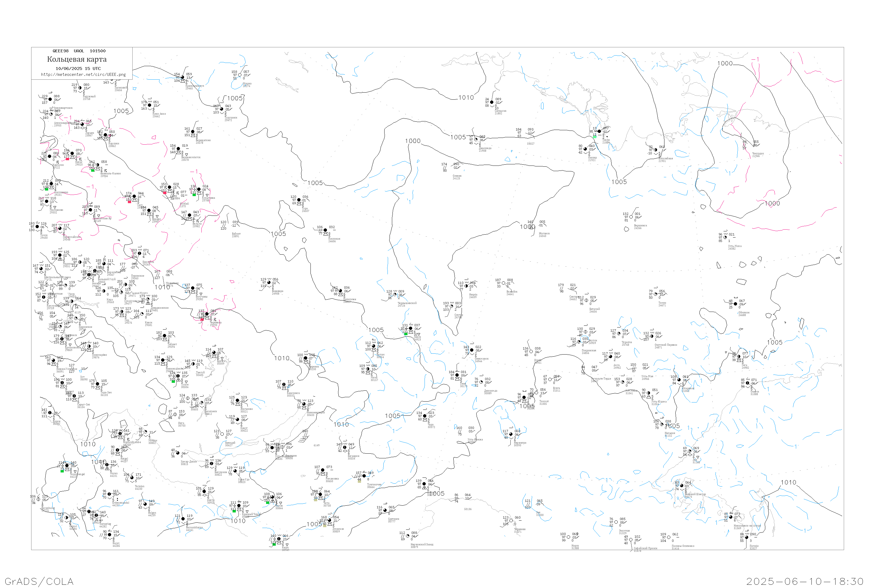The height and width of the screenshot is (588, 882).
Task: Click the Туруханск station cloud-cover symbol
Action: 222,109
